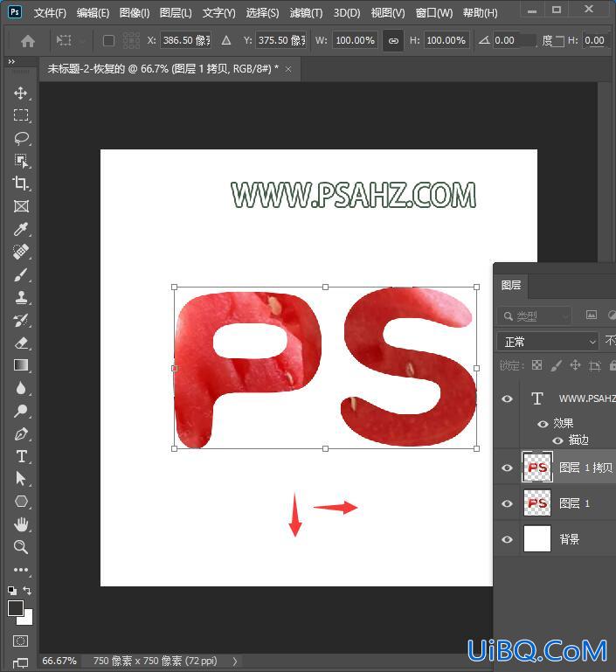Image resolution: width=616 pixels, height=672 pixels.
Task: Go to Home screen icon
Action: point(28,41)
